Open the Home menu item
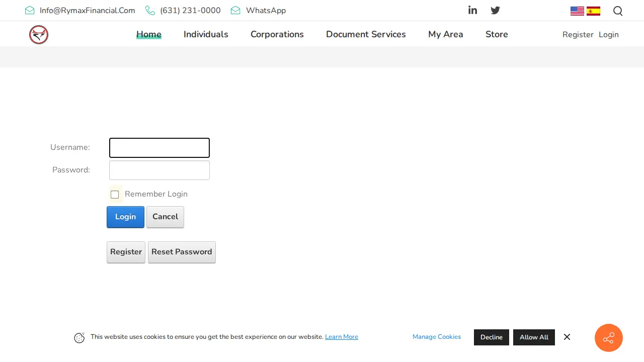Image resolution: width=644 pixels, height=362 pixels. 149,34
